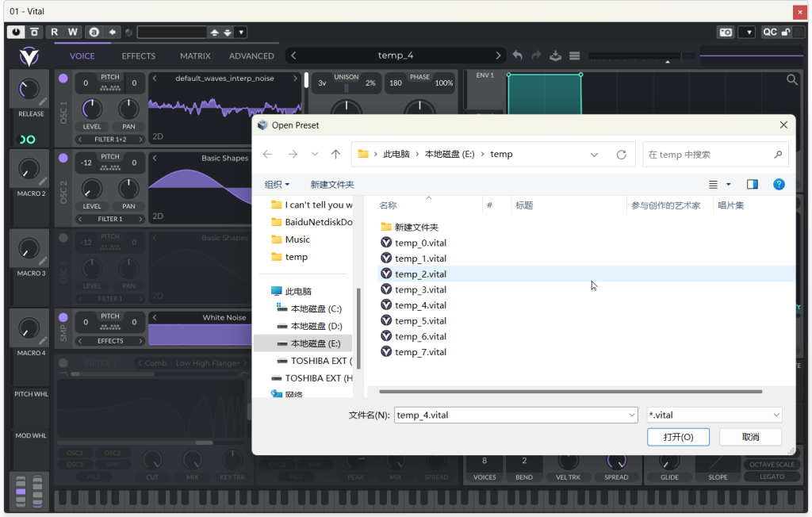The height and width of the screenshot is (517, 812).
Task: Open view options dropdown arrow
Action: pyautogui.click(x=728, y=185)
